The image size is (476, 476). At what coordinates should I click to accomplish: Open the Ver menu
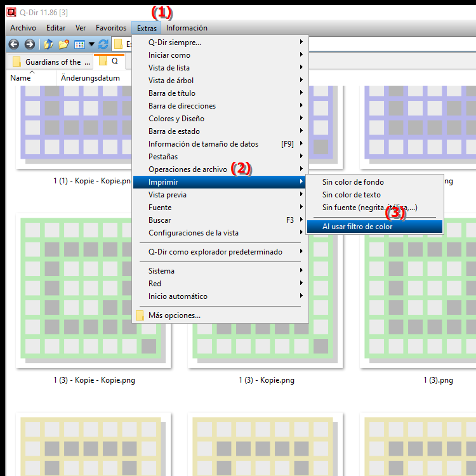point(81,28)
